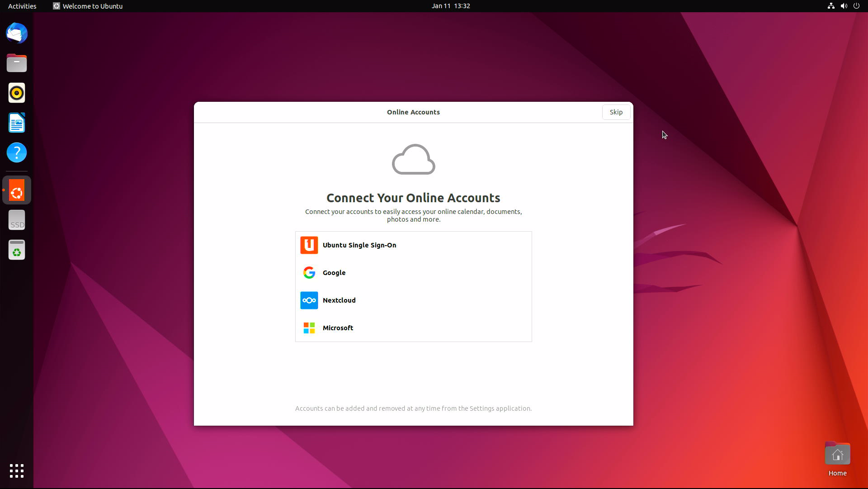
Task: Open LibreOffice Writer from the dock
Action: click(17, 123)
